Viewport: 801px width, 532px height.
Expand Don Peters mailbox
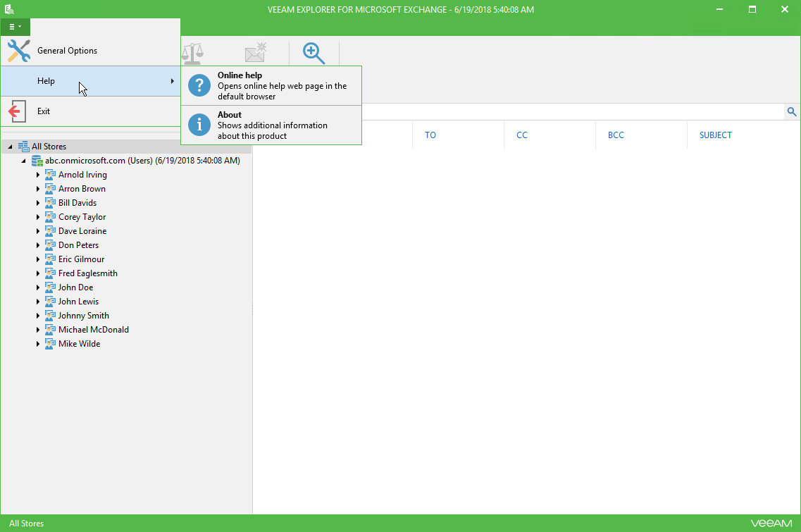[38, 245]
